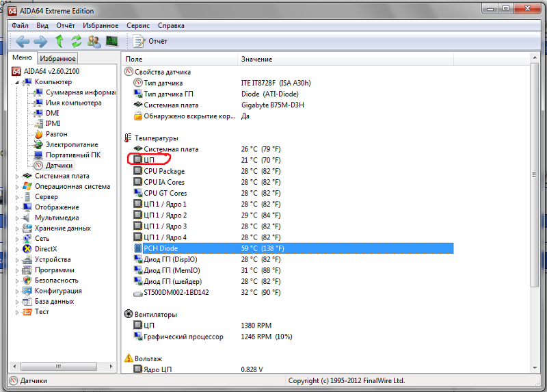Click the green monitor graph toolbar icon
This screenshot has height=392, width=547.
pos(112,42)
